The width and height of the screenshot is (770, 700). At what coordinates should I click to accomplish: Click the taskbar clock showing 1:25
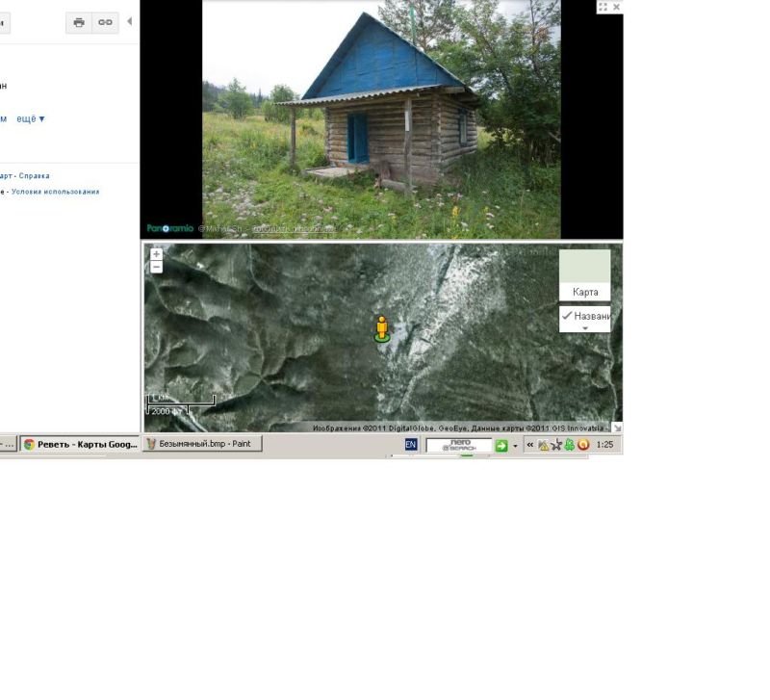pyautogui.click(x=604, y=445)
